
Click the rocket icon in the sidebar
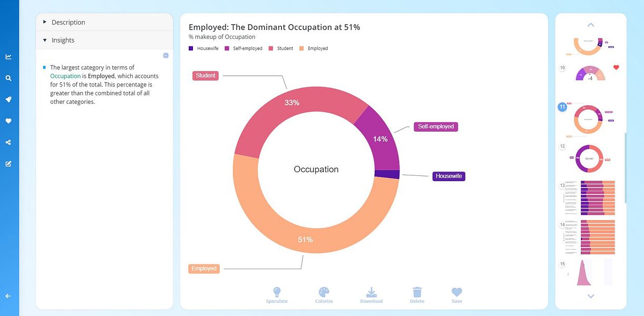[x=8, y=99]
